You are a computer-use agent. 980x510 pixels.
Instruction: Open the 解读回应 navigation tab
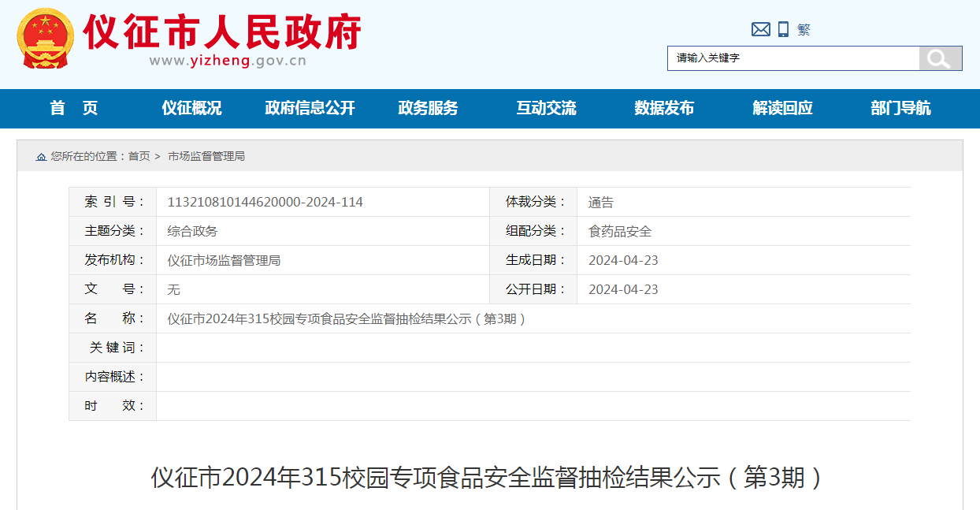782,108
